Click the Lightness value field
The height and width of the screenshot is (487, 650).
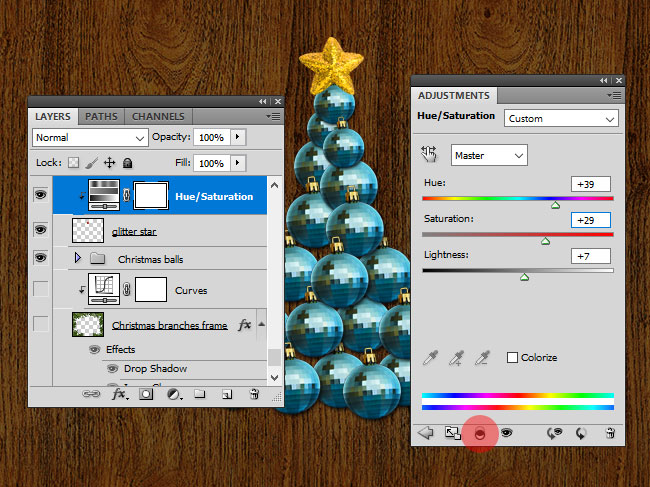point(591,256)
